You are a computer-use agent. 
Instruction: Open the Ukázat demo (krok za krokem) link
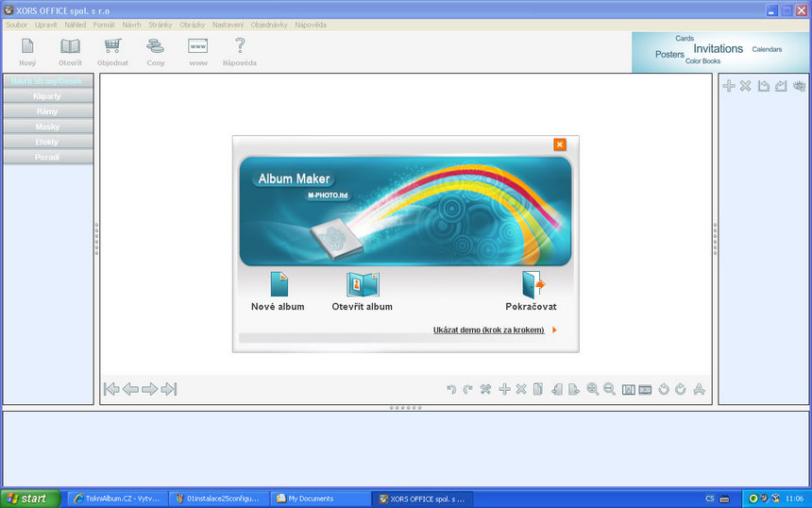tap(488, 330)
